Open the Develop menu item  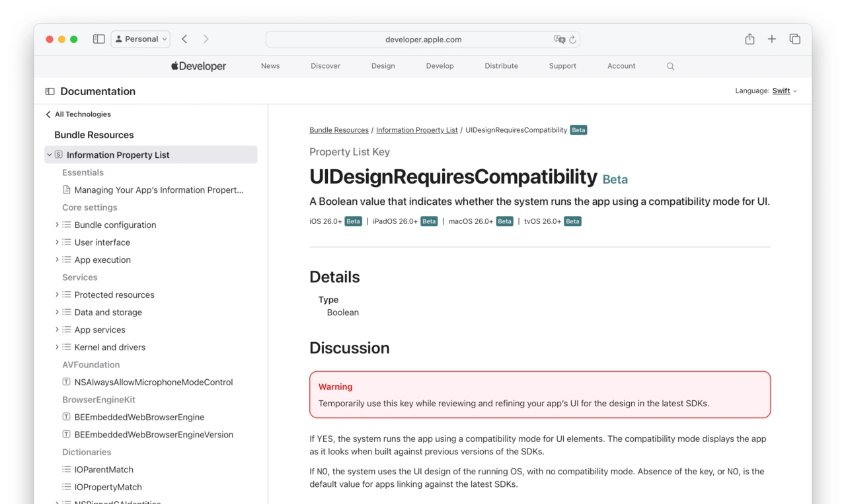(x=440, y=66)
